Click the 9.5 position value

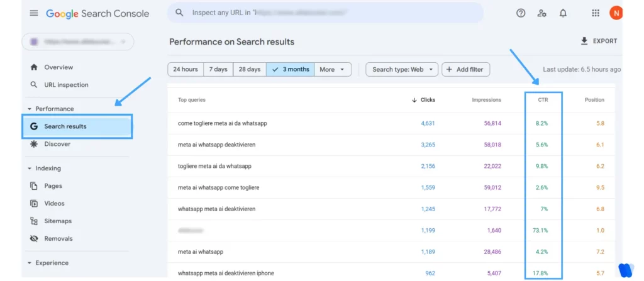pyautogui.click(x=600, y=187)
